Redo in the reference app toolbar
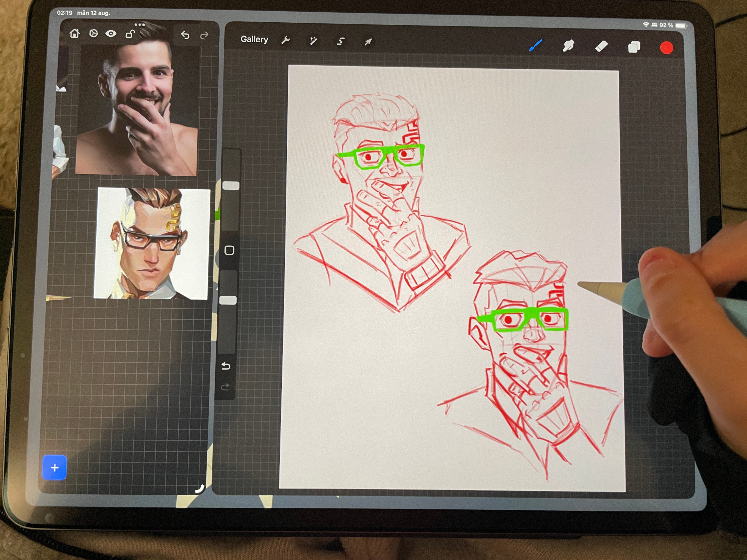 coord(204,35)
